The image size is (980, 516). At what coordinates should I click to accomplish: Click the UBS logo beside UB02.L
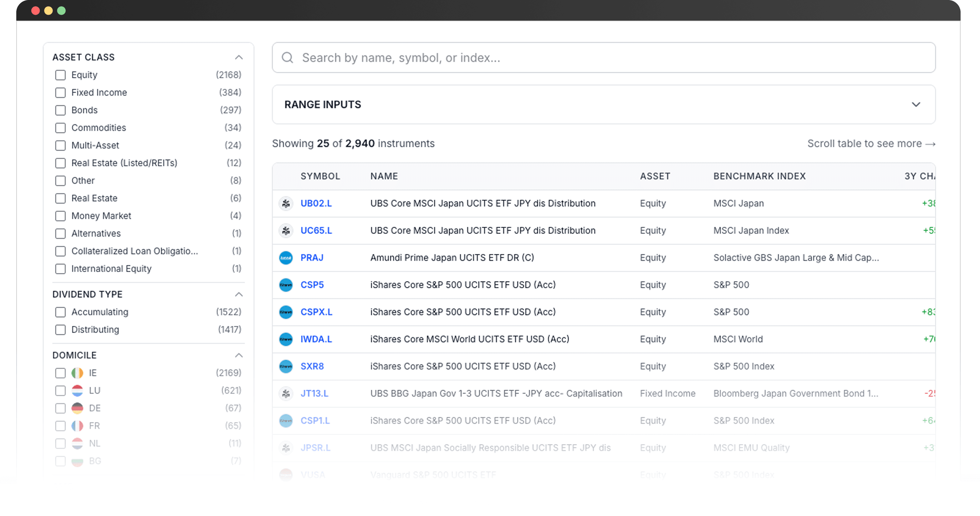coord(286,204)
